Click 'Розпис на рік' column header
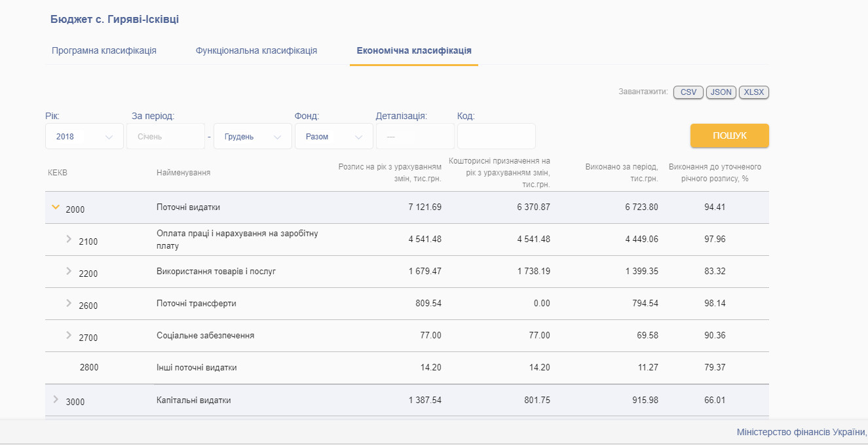868x445 pixels. tap(390, 173)
